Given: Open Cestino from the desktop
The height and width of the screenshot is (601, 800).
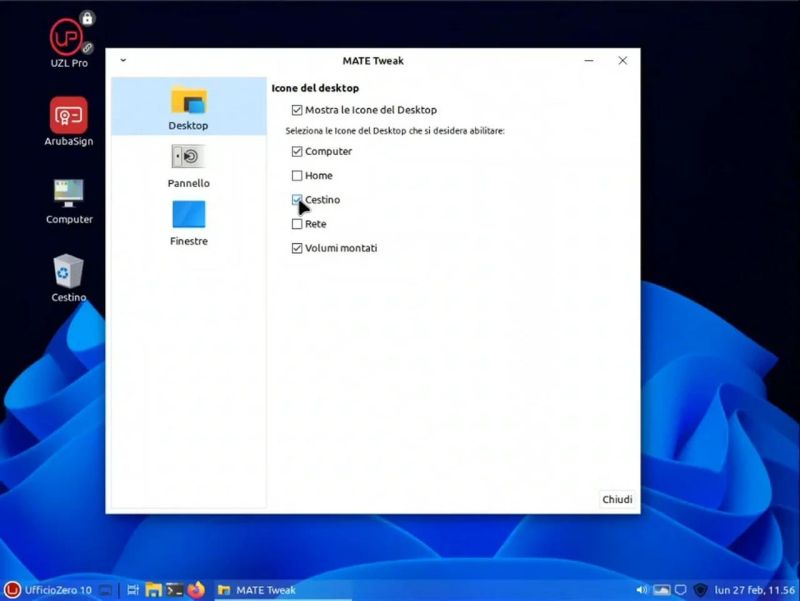Looking at the screenshot, I should (67, 275).
